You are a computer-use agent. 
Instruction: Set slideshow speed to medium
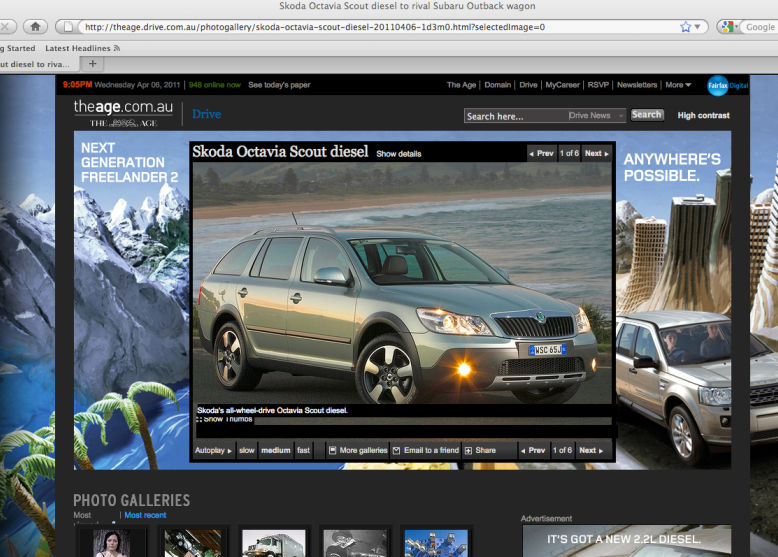pos(276,451)
